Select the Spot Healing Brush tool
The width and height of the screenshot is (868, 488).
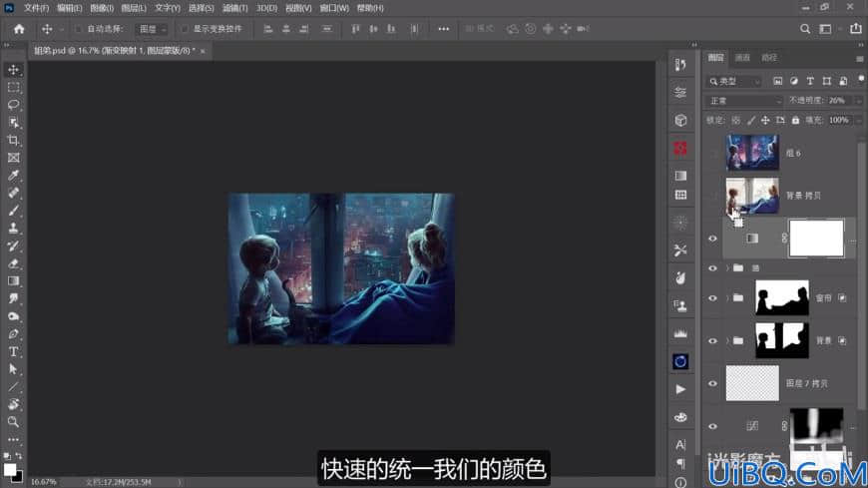pyautogui.click(x=13, y=193)
